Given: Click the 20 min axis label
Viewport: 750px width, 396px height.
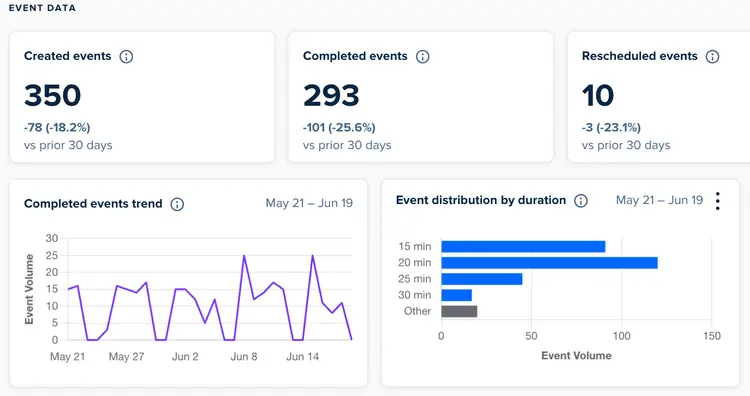Looking at the screenshot, I should click(415, 263).
